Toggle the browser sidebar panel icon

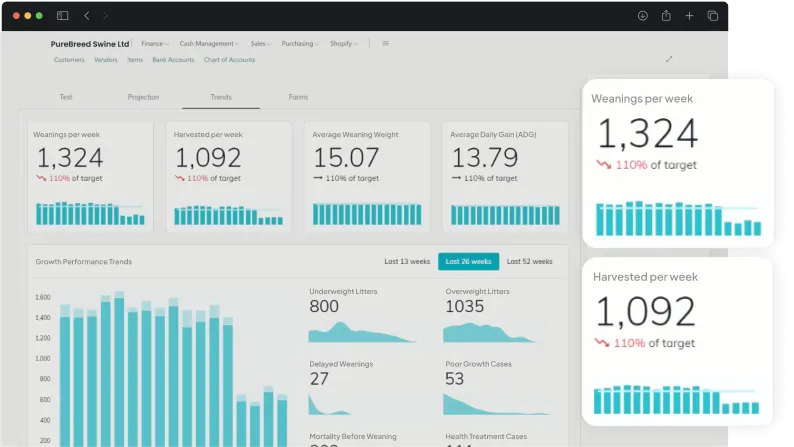coord(63,16)
